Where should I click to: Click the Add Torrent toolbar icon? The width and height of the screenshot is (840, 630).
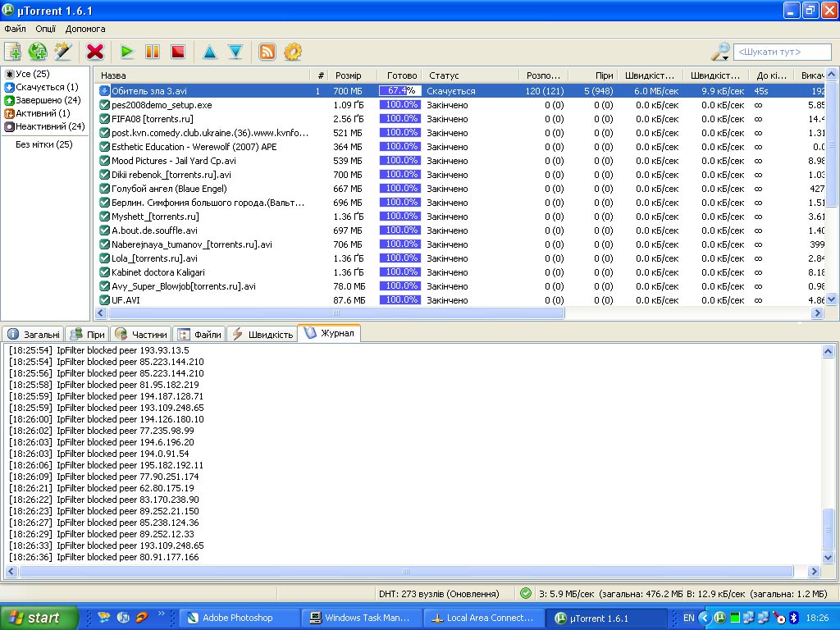pyautogui.click(x=12, y=52)
